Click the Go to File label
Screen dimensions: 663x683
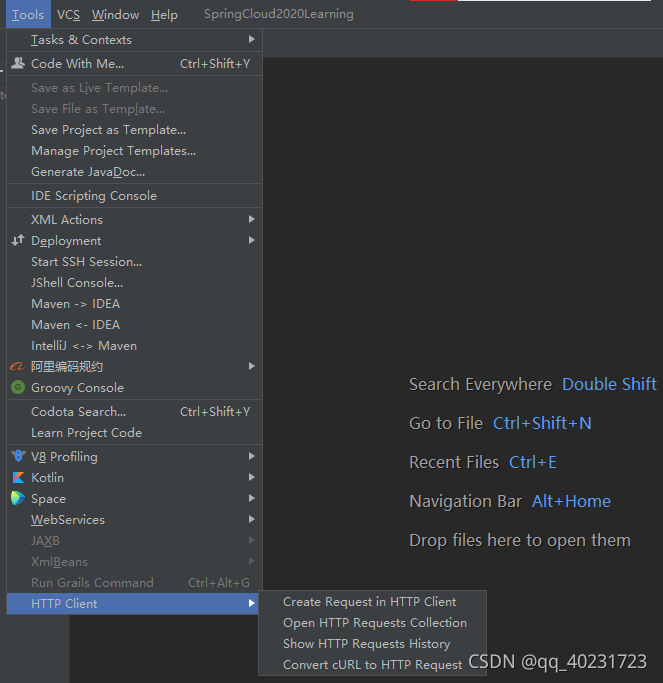coord(446,423)
